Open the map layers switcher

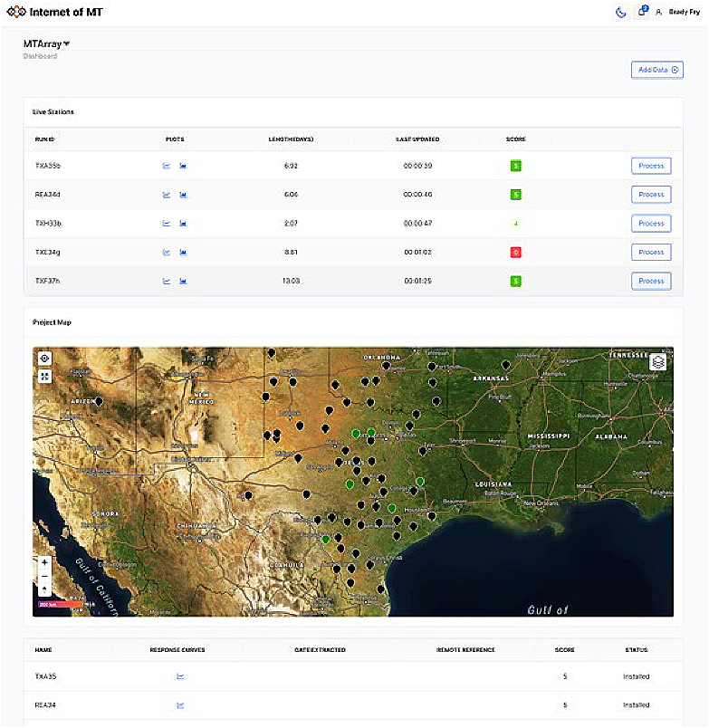pos(658,362)
